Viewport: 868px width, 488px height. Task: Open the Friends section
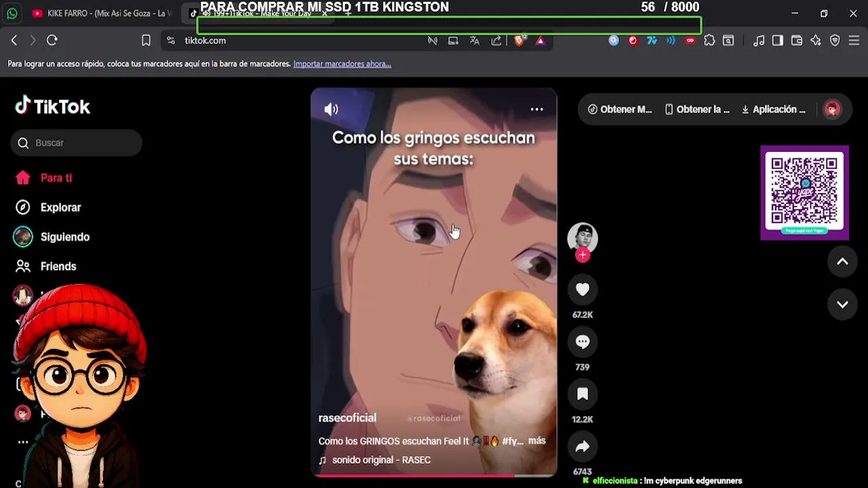coord(45,266)
